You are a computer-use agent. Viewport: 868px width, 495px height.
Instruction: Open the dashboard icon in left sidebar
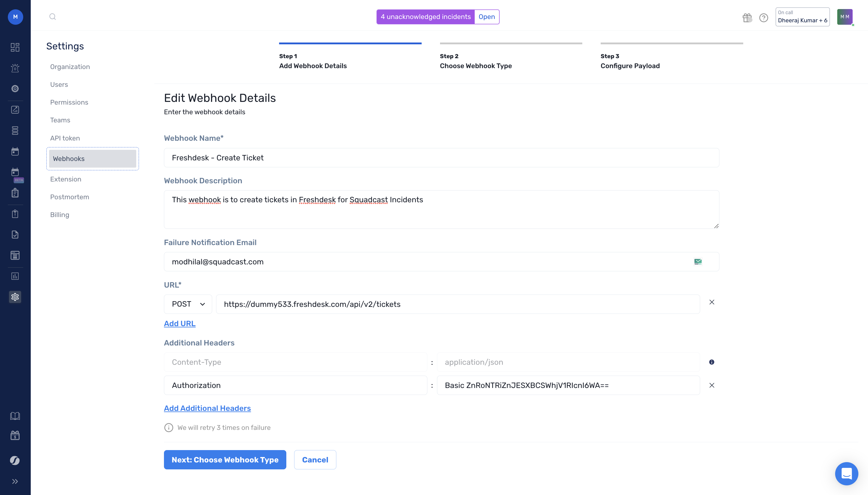[15, 47]
